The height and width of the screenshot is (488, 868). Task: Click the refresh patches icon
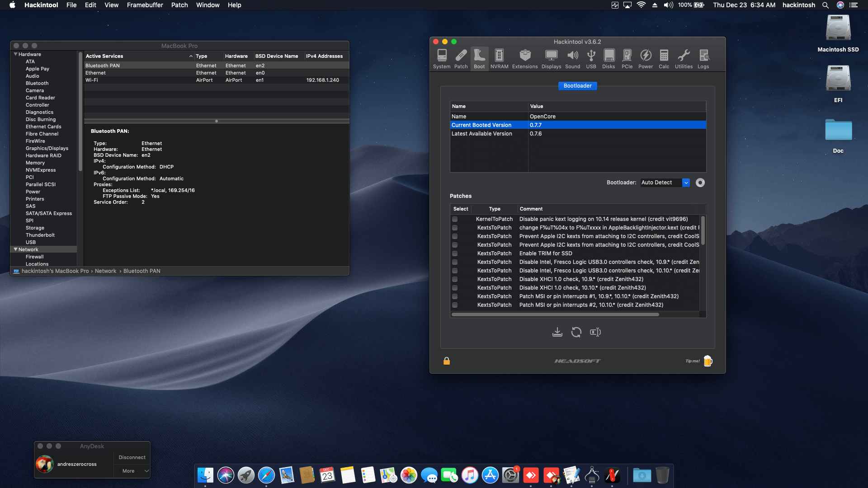[576, 332]
